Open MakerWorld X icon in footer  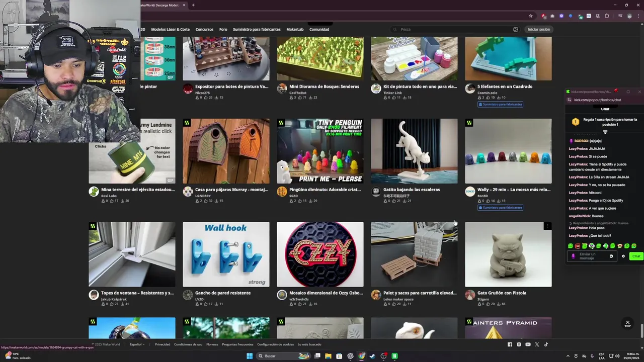(537, 344)
